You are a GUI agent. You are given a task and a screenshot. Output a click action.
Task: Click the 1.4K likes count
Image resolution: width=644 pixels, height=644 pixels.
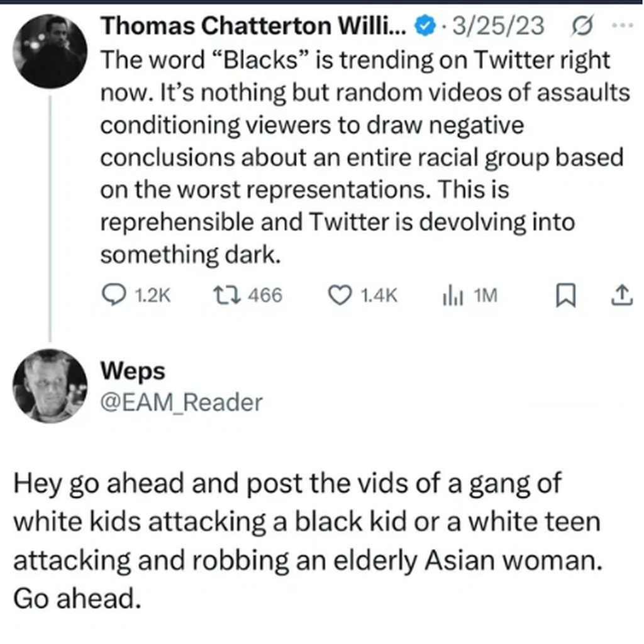pyautogui.click(x=380, y=295)
